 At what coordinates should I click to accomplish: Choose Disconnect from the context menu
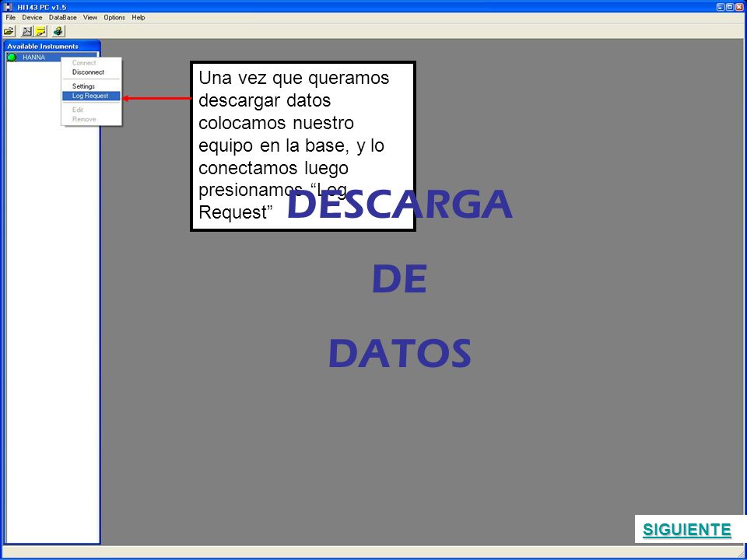(91, 72)
